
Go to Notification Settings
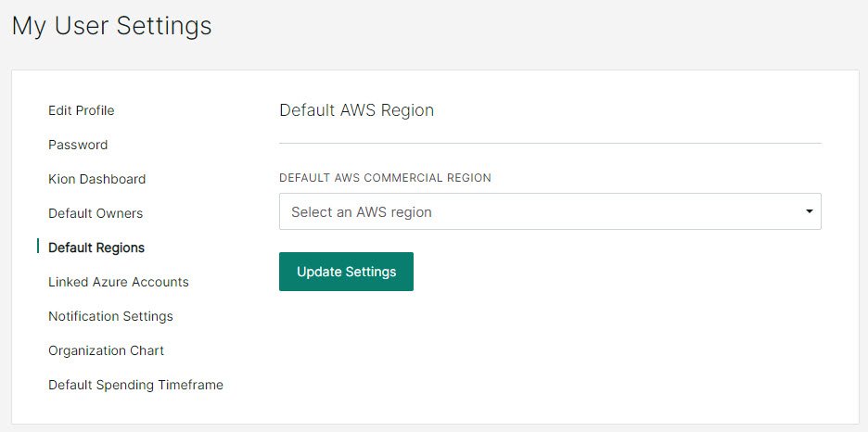pyautogui.click(x=110, y=316)
